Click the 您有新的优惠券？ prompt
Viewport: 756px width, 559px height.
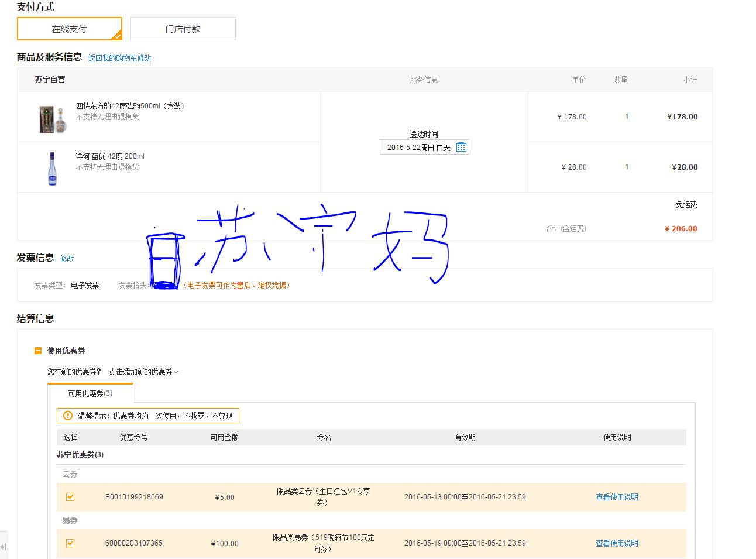pos(74,372)
